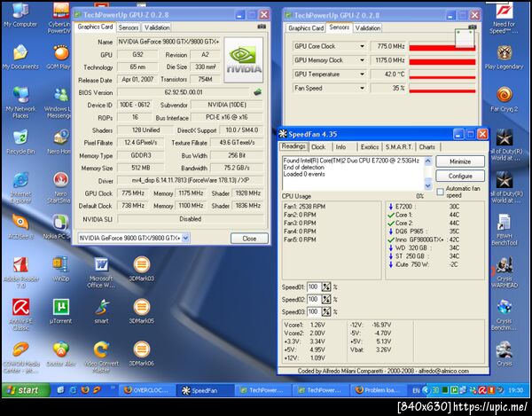Click the EN language indicator in the taskbar
Image resolution: width=532 pixels, height=416 pixels.
[x=416, y=390]
